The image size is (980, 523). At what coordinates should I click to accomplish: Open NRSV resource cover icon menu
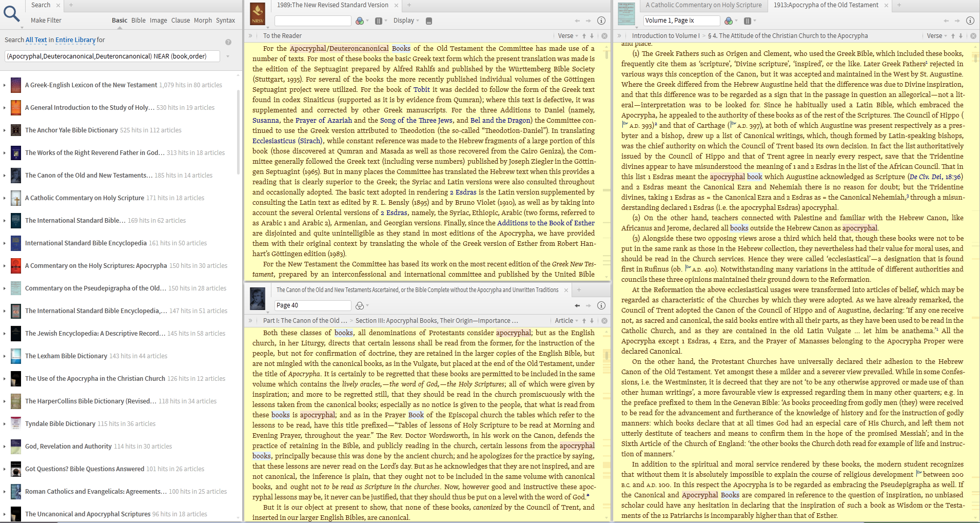258,14
